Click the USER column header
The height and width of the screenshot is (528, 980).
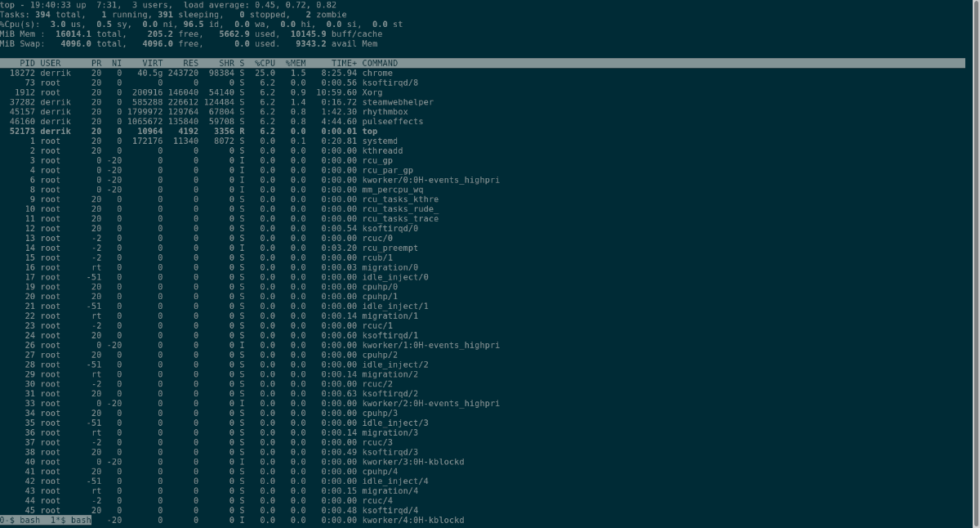coord(51,63)
